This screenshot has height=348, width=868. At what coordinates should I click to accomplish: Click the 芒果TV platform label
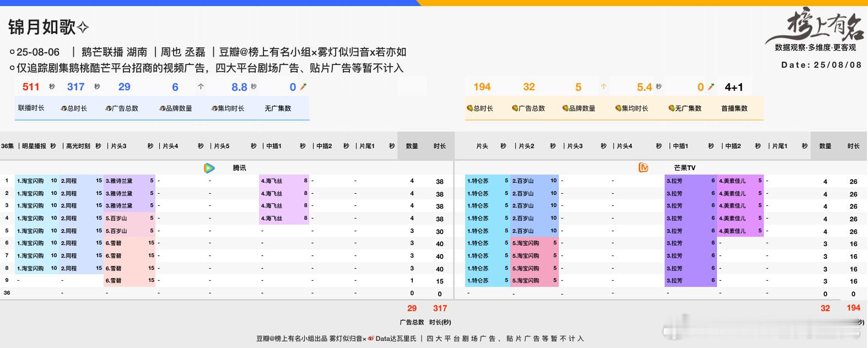coord(684,168)
